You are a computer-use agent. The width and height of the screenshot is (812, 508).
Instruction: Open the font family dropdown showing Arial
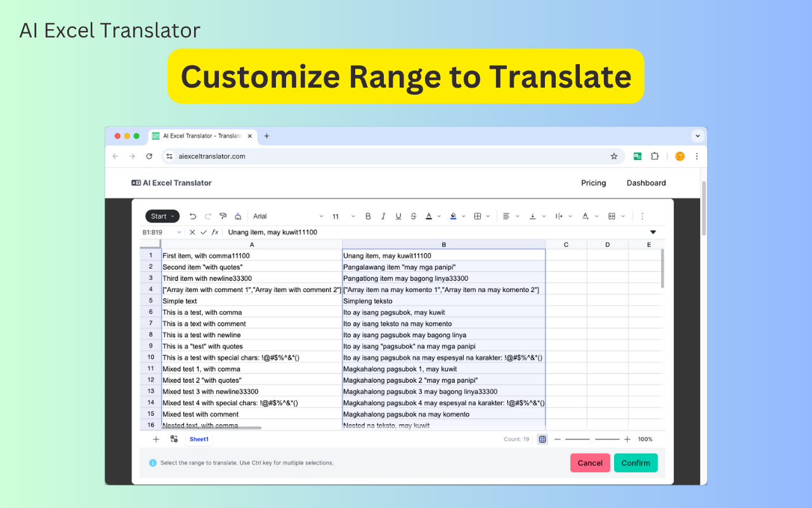pos(285,216)
